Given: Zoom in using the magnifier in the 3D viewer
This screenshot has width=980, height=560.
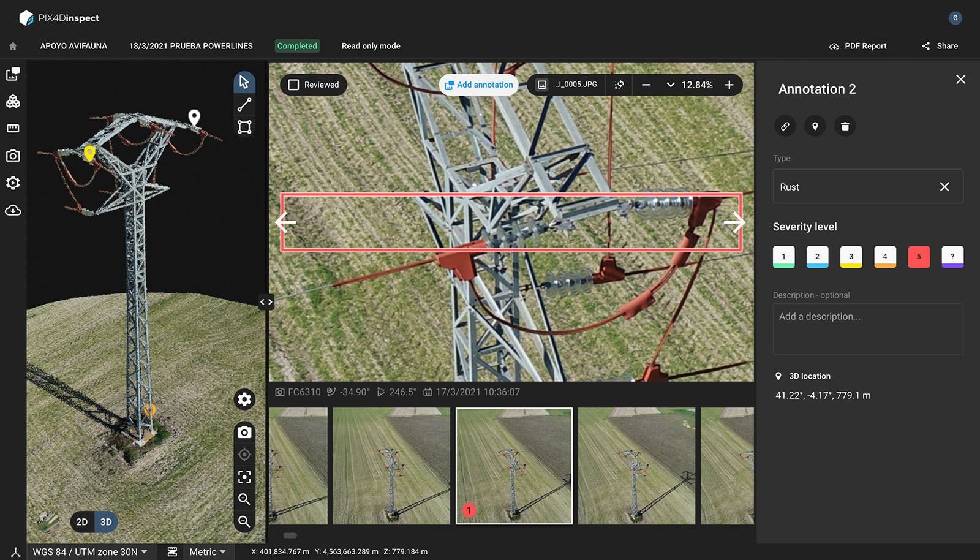Looking at the screenshot, I should (x=244, y=499).
